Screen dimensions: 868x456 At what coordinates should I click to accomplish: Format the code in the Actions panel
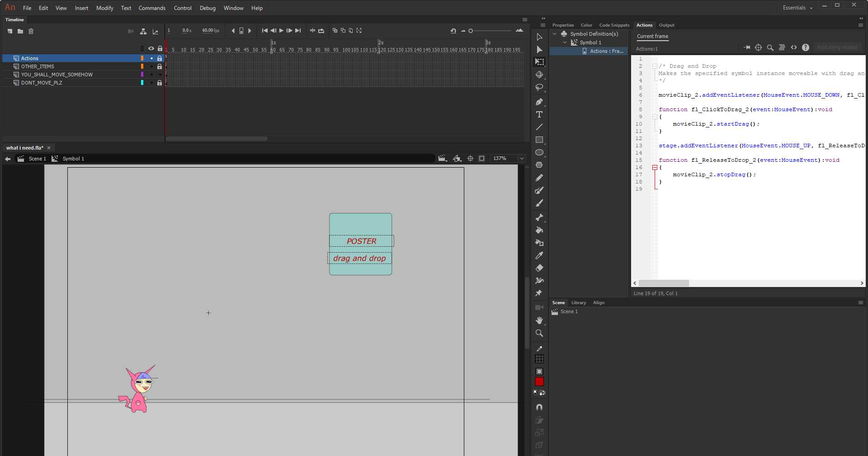coord(782,47)
